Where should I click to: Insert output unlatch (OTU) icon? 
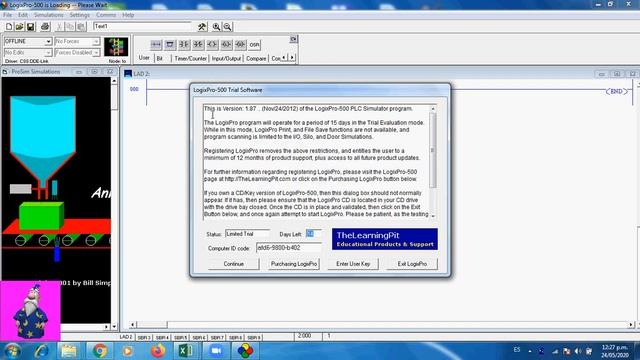[240, 44]
